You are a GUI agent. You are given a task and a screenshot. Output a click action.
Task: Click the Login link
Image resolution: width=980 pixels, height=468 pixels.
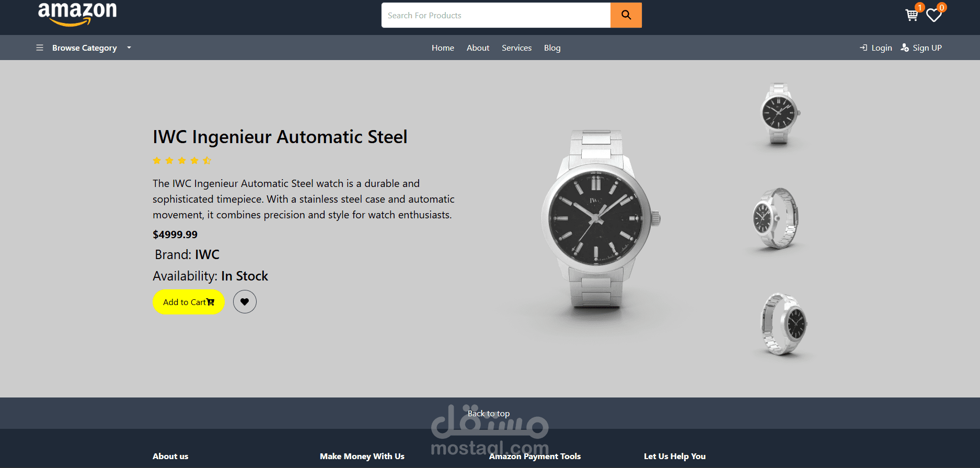pos(876,48)
